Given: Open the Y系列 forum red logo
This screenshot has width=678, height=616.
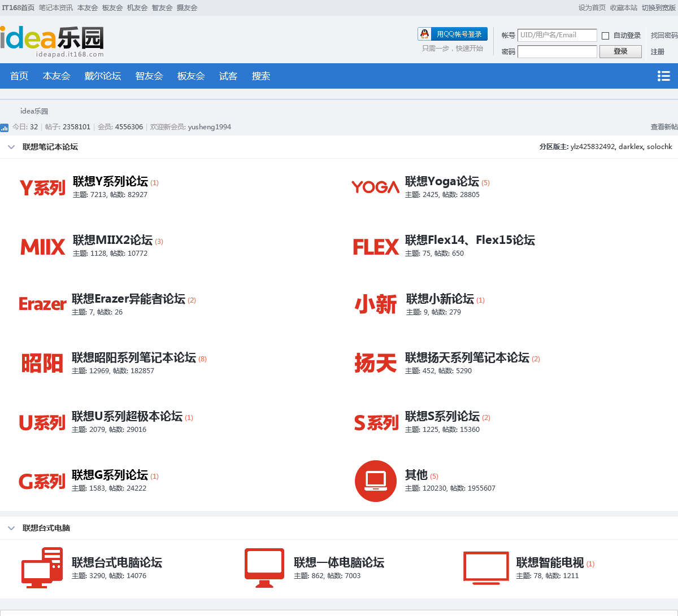Looking at the screenshot, I should click(42, 187).
